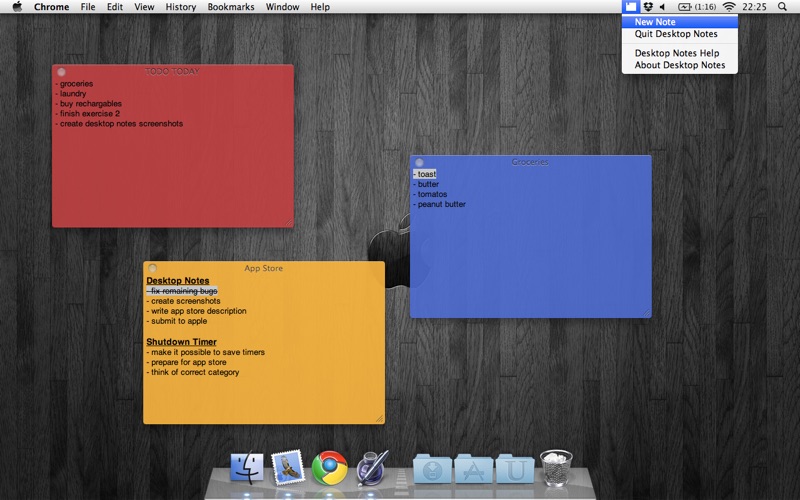Click the volume speaker icon
This screenshot has width=800, height=500.
(x=662, y=7)
